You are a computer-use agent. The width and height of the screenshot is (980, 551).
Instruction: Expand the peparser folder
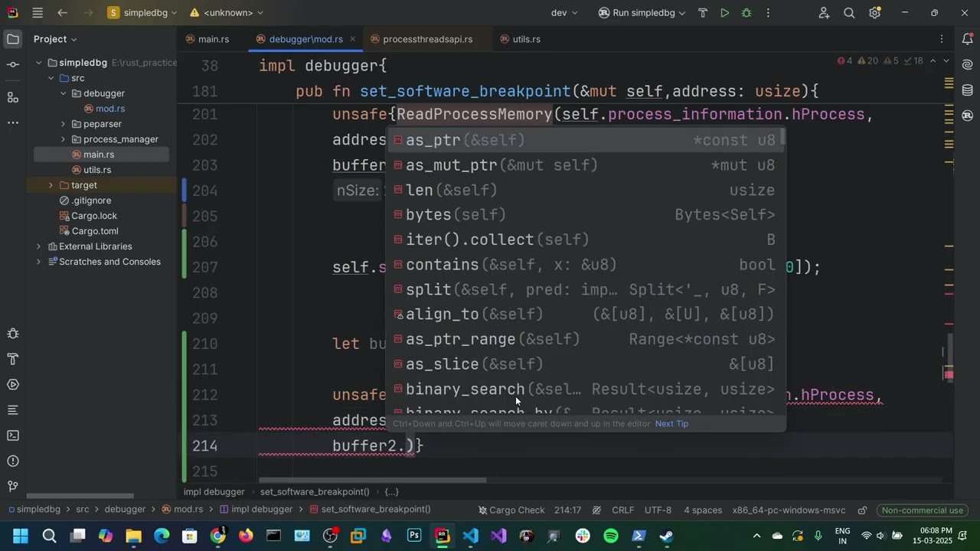click(x=63, y=124)
